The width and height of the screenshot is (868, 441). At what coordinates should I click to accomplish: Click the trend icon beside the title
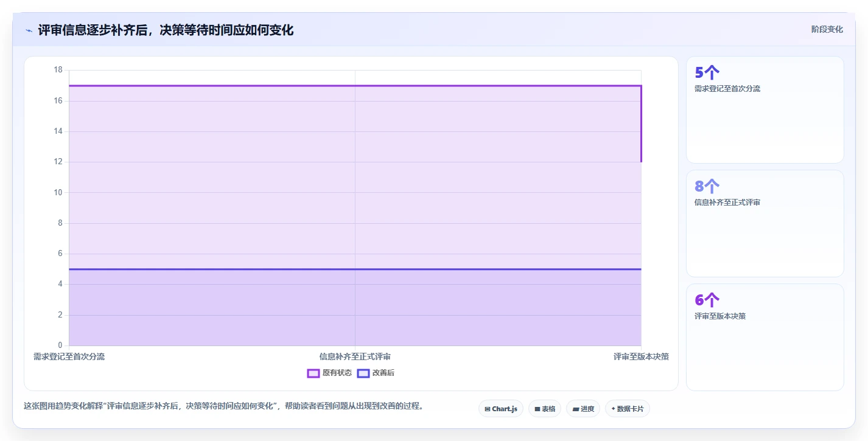pos(29,30)
